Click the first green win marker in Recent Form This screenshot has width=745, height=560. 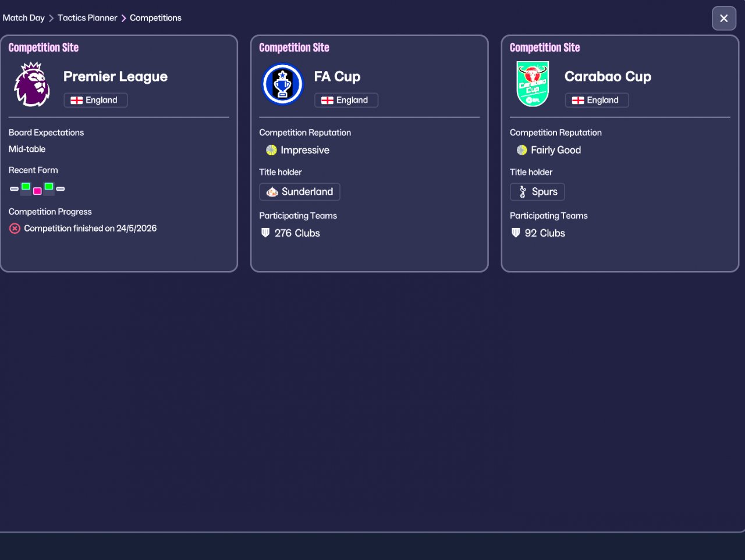coord(26,186)
